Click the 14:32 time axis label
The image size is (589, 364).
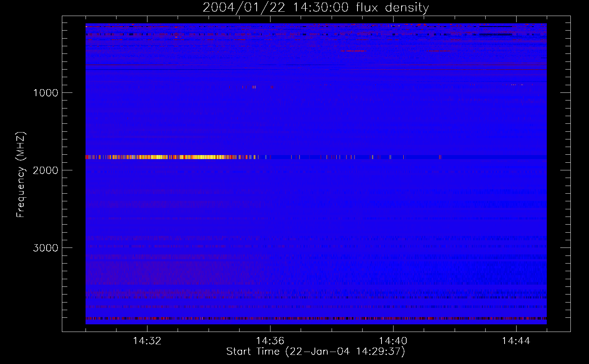(147, 341)
